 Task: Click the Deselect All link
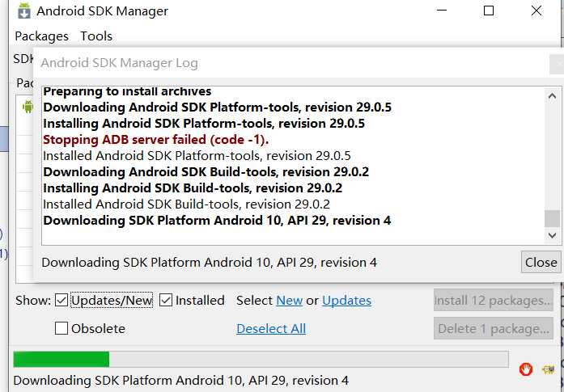(x=271, y=328)
